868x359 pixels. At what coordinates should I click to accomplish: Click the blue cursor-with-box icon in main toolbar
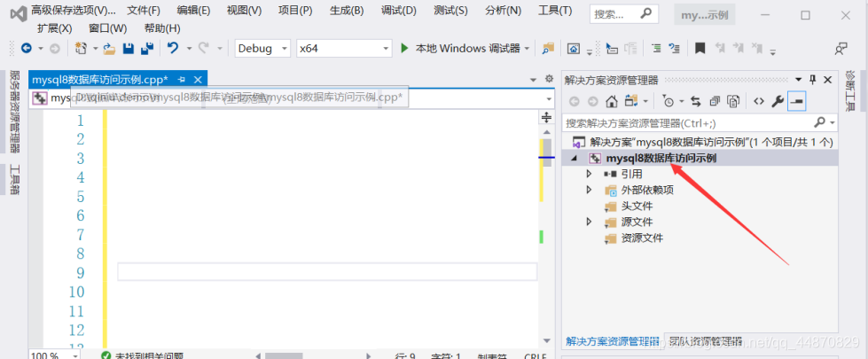point(612,49)
